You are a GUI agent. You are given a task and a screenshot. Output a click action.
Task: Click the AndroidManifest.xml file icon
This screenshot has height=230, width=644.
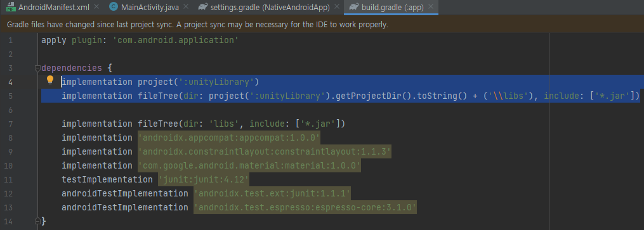11,7
